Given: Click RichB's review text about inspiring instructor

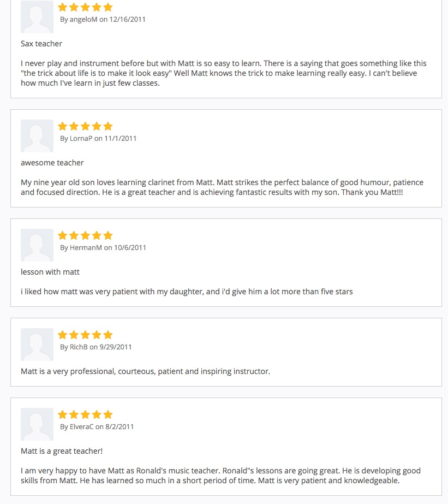Looking at the screenshot, I should (145, 371).
